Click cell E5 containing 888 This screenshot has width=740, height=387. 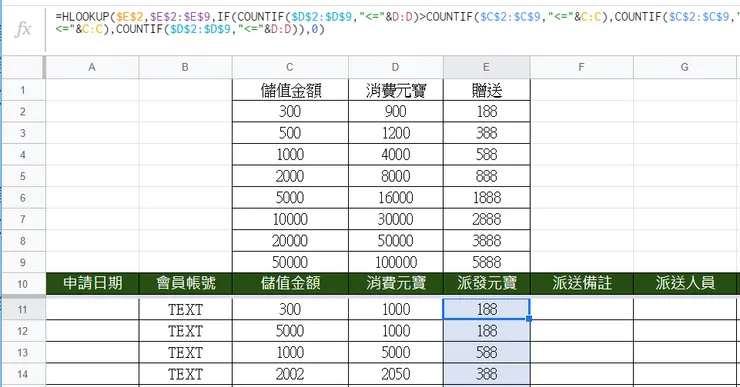tap(487, 176)
